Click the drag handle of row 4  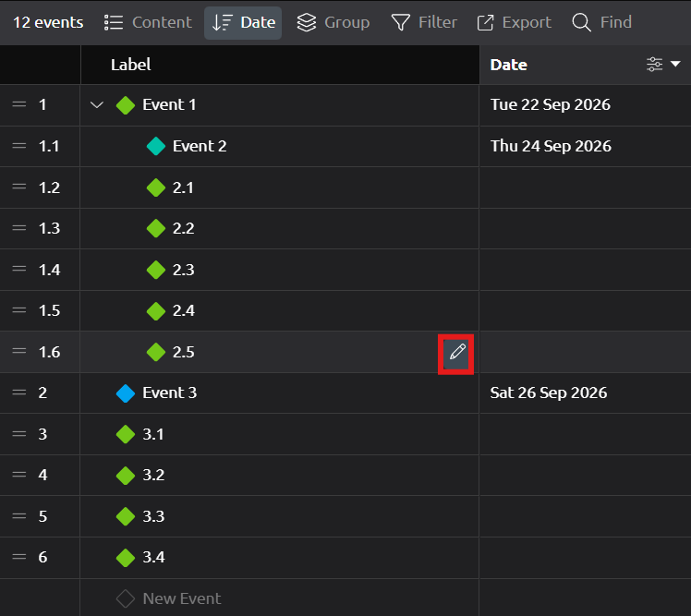click(19, 475)
